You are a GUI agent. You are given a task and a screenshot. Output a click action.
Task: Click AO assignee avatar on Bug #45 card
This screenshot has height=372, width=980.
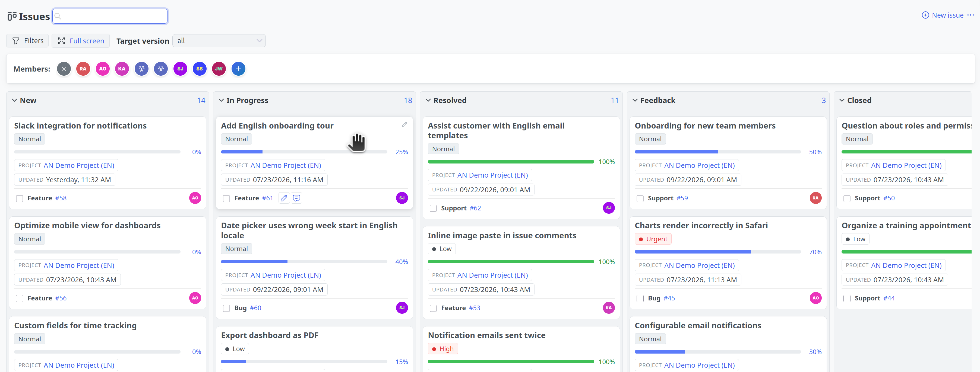click(815, 298)
